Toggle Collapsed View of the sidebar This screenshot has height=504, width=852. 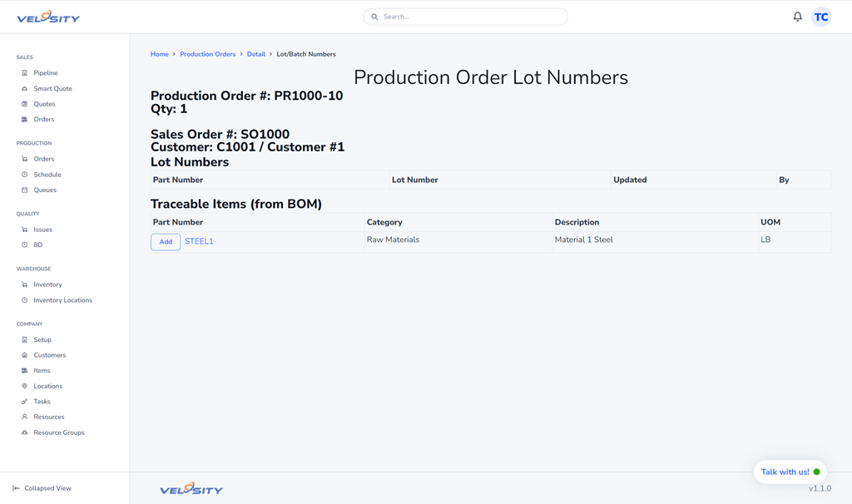pyautogui.click(x=42, y=488)
